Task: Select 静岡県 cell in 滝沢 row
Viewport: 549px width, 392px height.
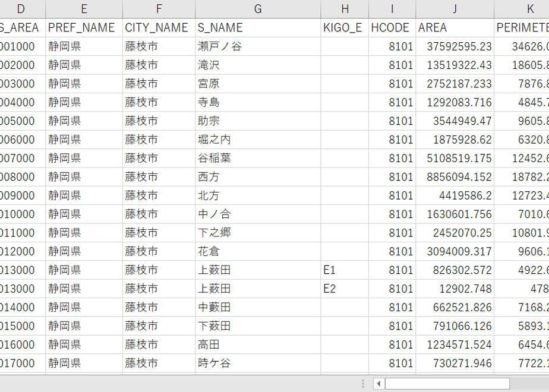Action: point(84,65)
